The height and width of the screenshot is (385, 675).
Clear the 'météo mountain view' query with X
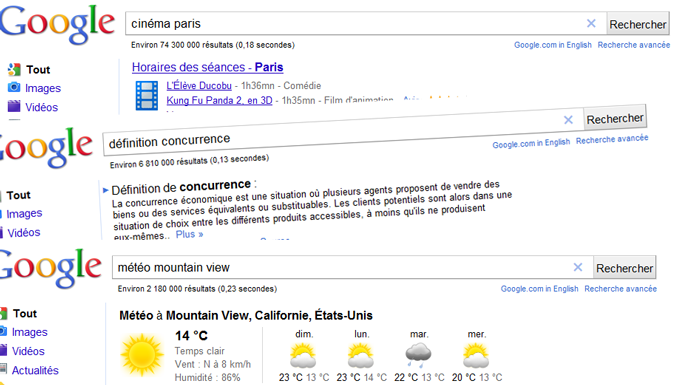point(578,267)
